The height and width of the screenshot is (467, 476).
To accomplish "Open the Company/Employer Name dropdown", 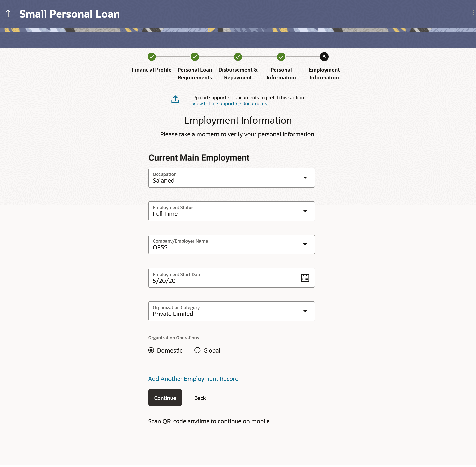I will click(x=305, y=245).
